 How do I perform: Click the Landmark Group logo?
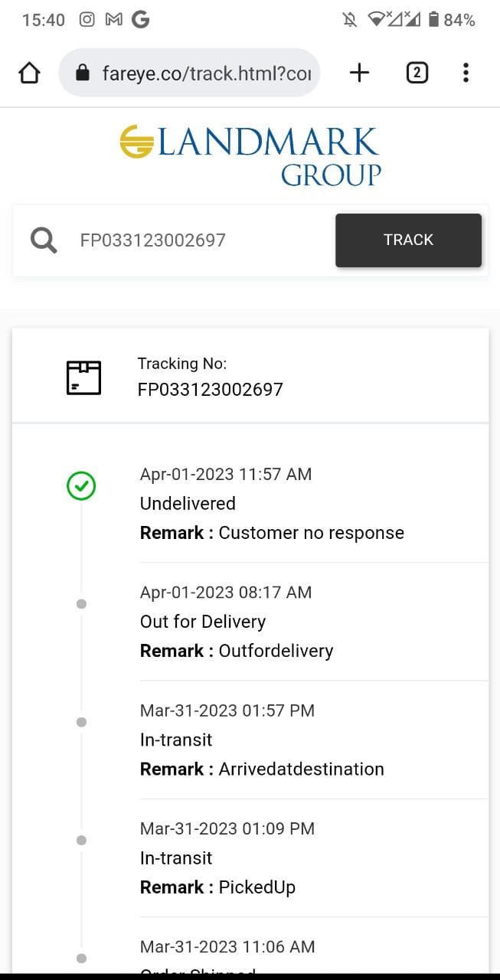click(x=250, y=156)
